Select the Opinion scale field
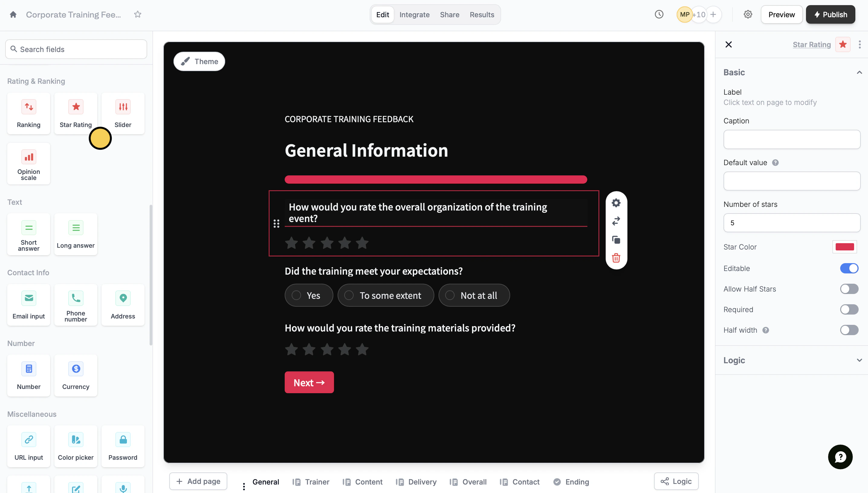The width and height of the screenshot is (868, 493). [28, 164]
